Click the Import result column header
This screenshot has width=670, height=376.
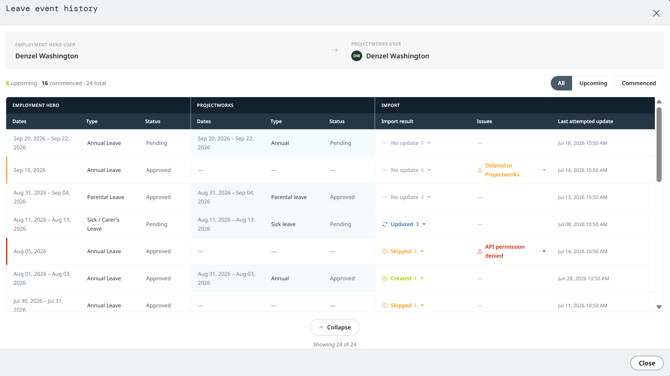[397, 121]
